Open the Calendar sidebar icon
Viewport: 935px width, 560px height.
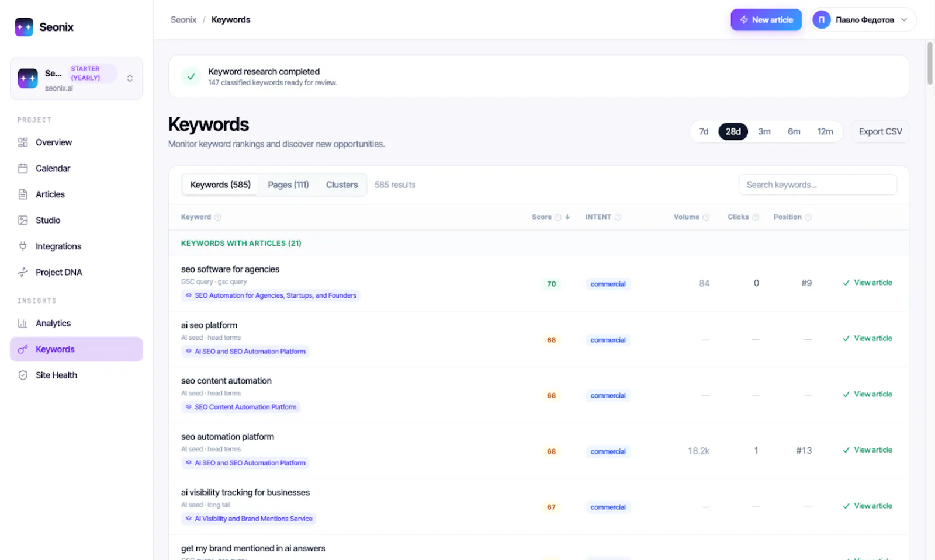[23, 168]
